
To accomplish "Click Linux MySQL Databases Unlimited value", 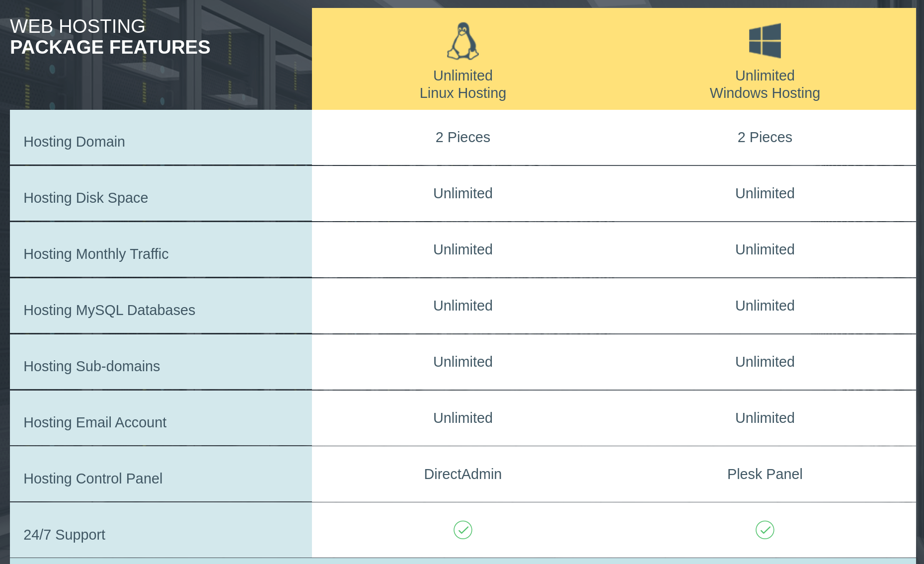I will click(462, 306).
